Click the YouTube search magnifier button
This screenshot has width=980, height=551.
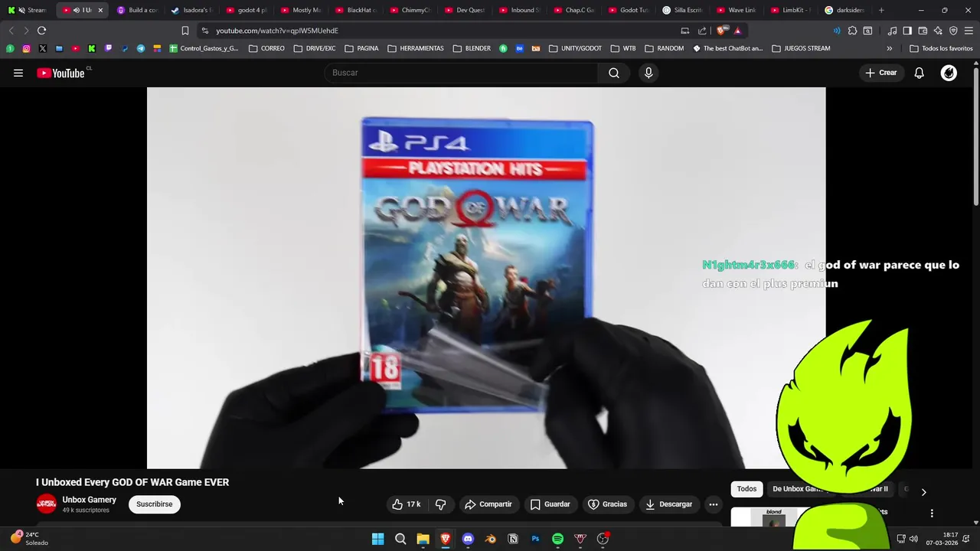[614, 73]
